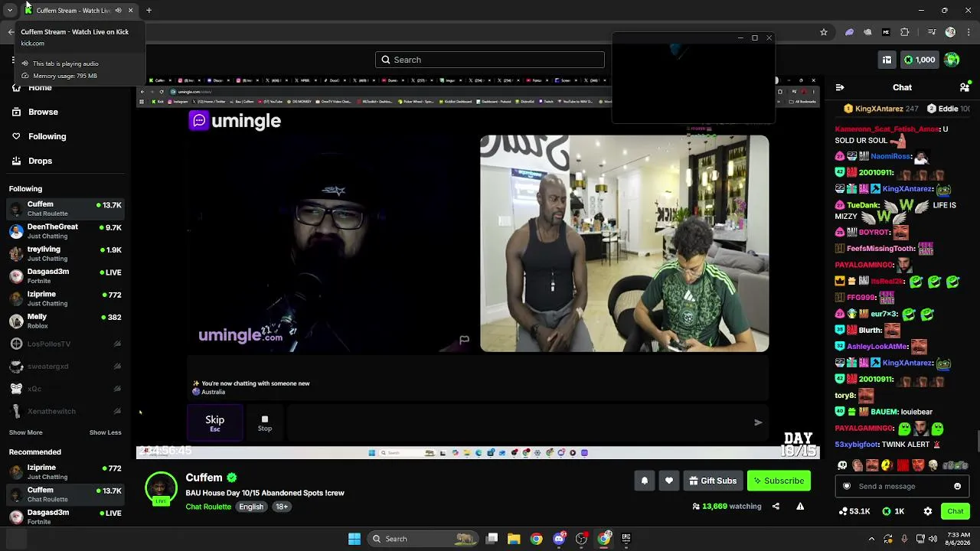Click the Stop button in umingle stream
The width and height of the screenshot is (980, 551).
(265, 422)
